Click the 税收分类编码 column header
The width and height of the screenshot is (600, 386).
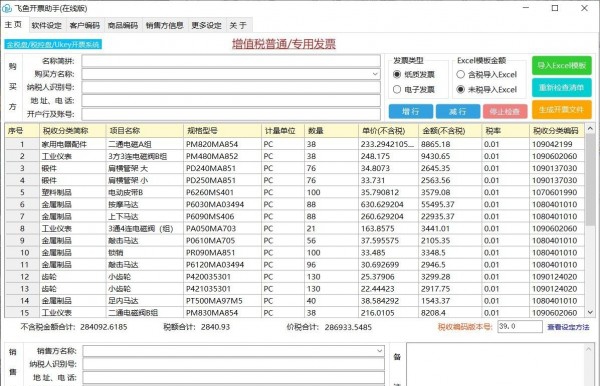[557, 131]
